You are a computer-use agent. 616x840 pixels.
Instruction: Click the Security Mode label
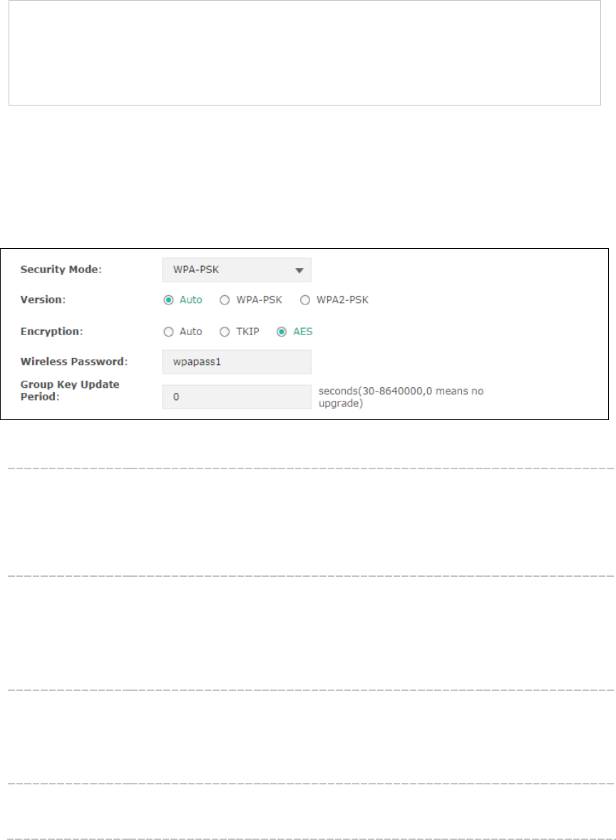tap(61, 270)
